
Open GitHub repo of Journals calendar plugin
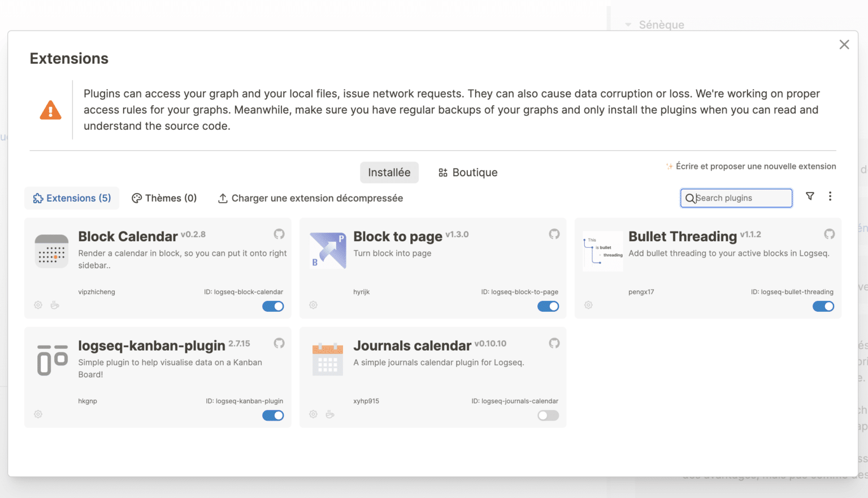pos(554,343)
